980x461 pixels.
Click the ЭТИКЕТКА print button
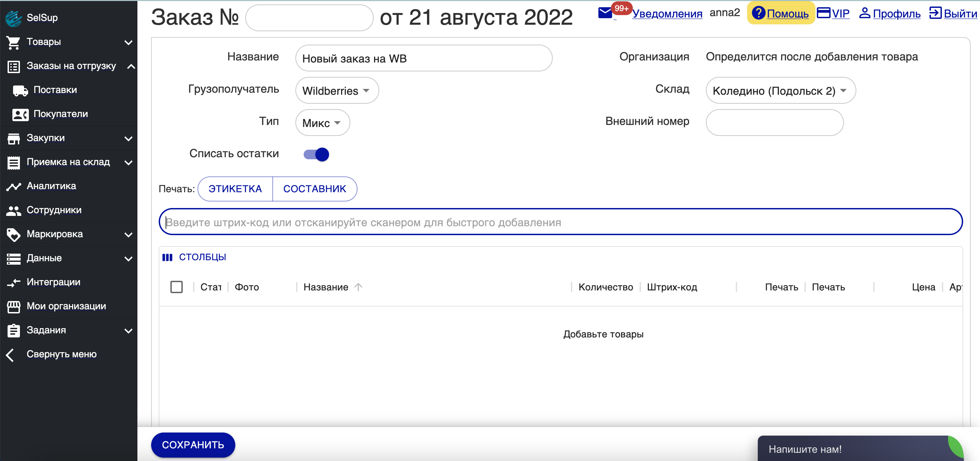[235, 189]
